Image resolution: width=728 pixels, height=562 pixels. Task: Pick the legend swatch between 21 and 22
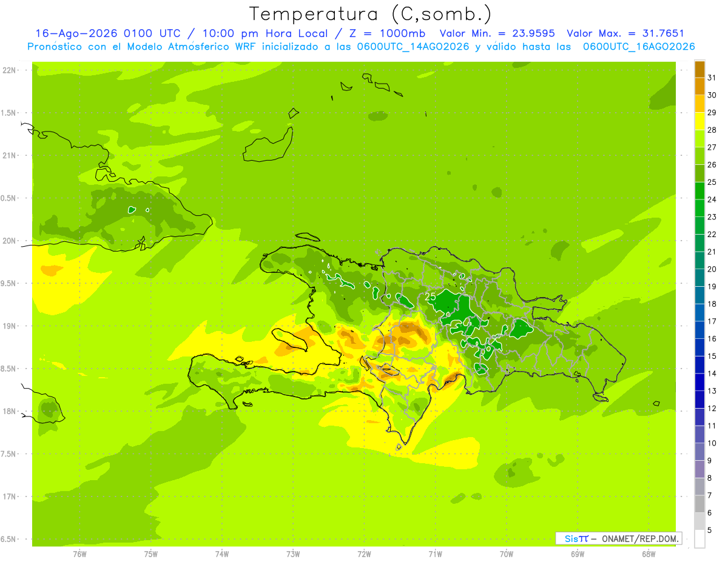coord(699,243)
